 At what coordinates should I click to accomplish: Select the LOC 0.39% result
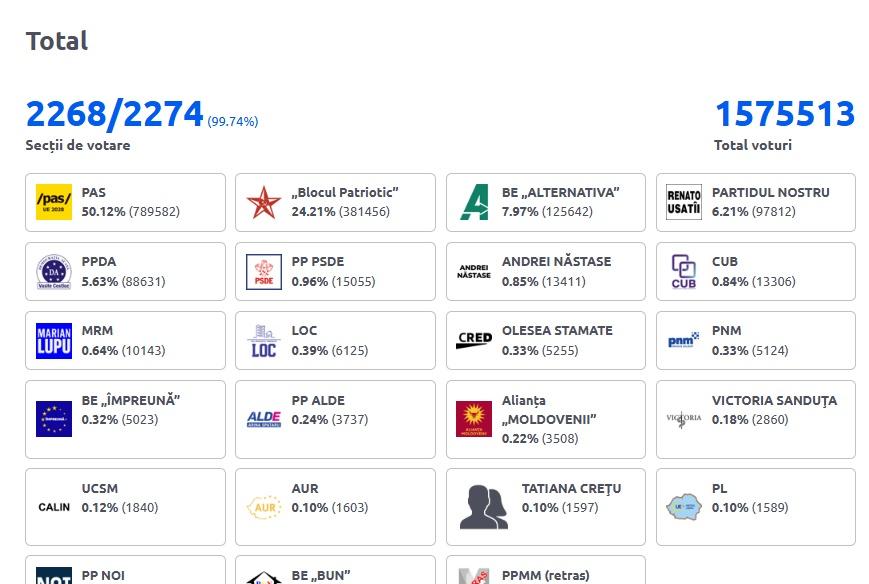330,351
